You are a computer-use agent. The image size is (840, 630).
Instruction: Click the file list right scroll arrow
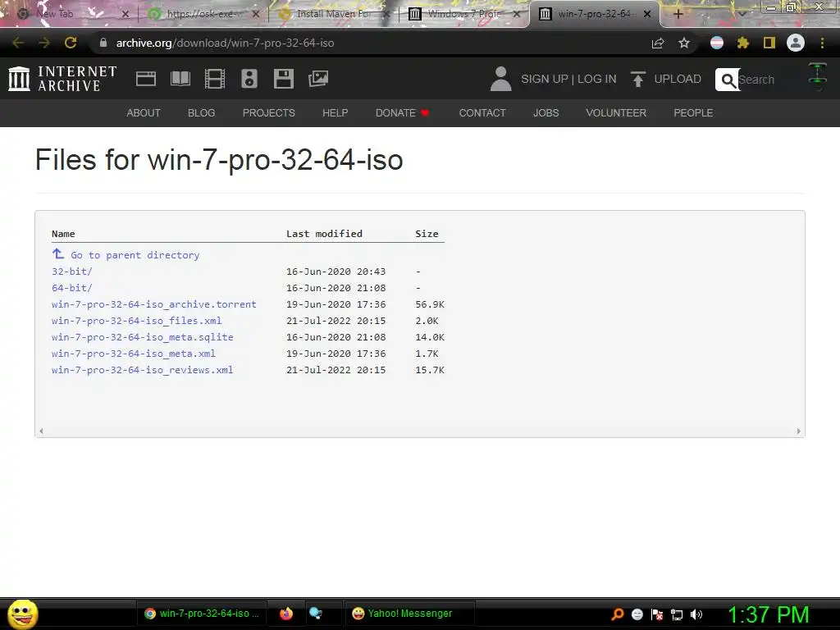(799, 431)
